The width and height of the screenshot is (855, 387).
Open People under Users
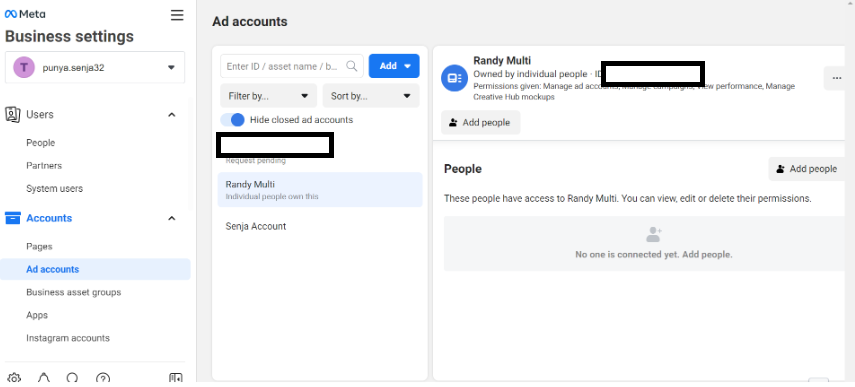coord(41,143)
